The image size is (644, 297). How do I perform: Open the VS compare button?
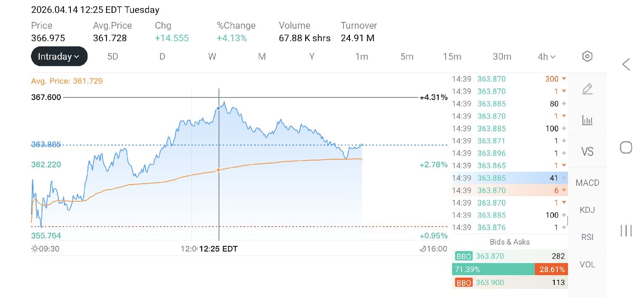tap(587, 152)
